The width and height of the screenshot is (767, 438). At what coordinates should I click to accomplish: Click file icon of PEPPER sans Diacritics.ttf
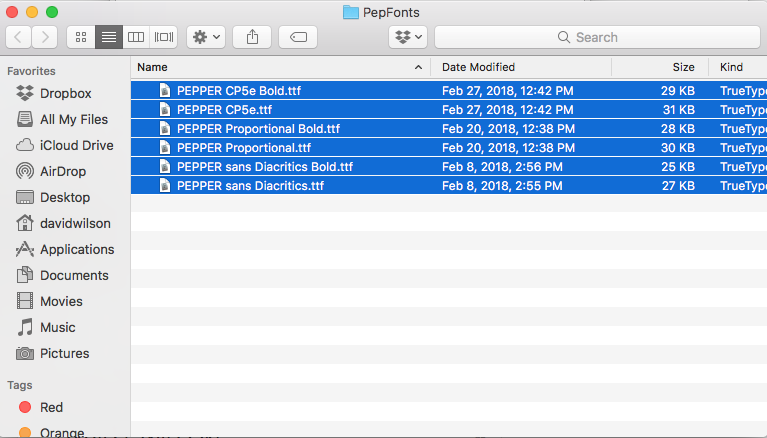[165, 186]
